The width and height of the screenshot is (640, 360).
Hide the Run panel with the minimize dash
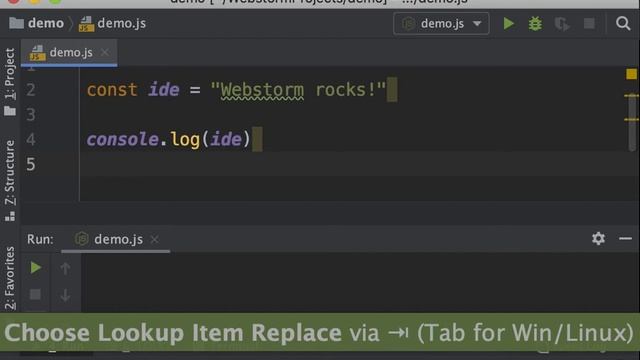click(x=625, y=238)
